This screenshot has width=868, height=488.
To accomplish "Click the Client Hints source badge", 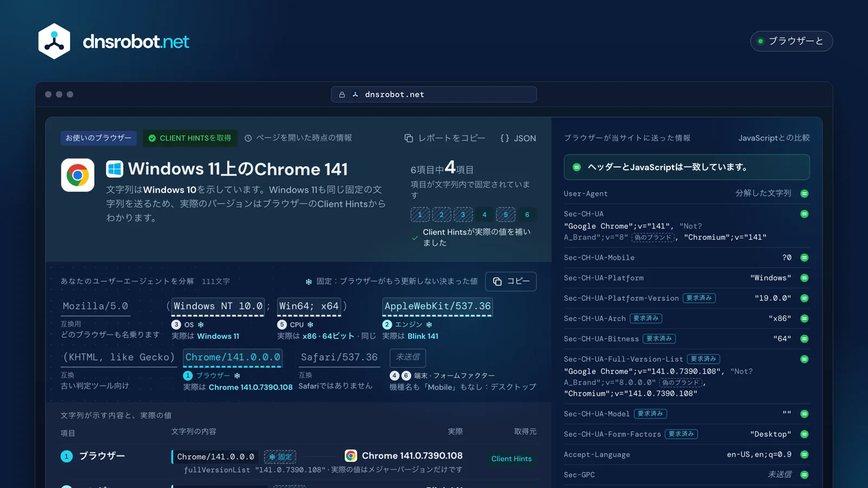I will click(x=512, y=459).
